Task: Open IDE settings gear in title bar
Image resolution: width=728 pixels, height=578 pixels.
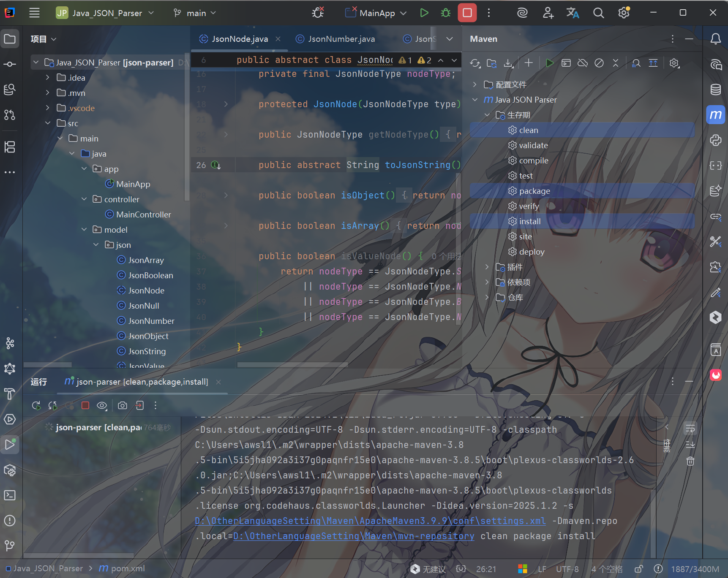Action: pos(624,13)
